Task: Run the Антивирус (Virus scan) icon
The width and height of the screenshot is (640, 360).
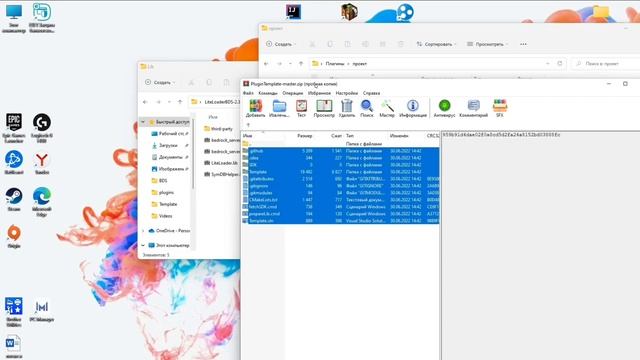Action: 444,108
